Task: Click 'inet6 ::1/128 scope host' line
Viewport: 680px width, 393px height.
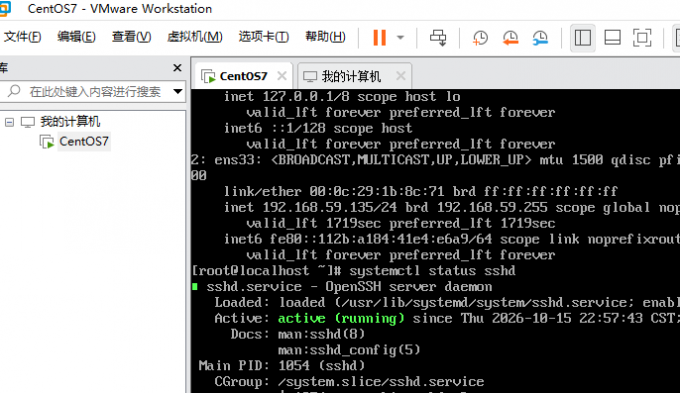Action: pyautogui.click(x=318, y=128)
